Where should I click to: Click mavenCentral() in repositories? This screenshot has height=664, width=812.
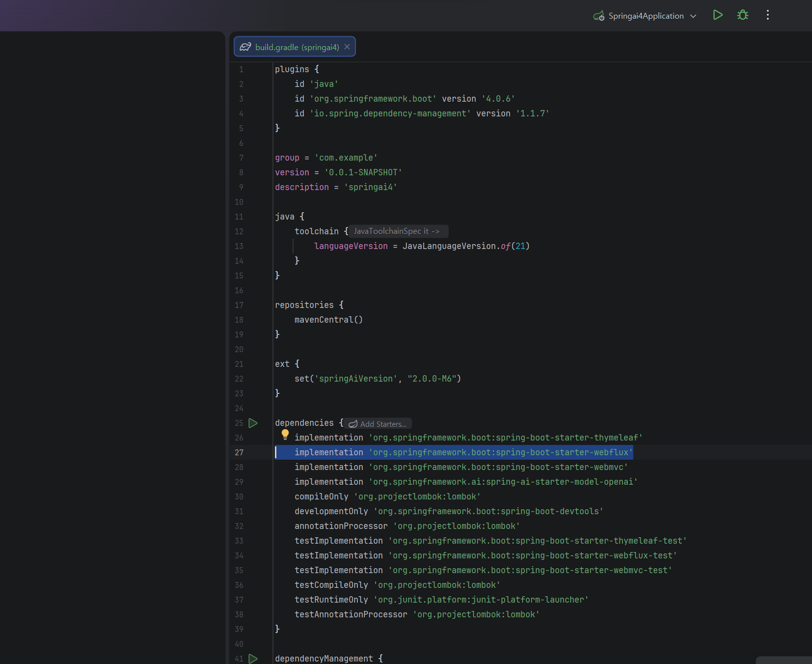point(329,320)
